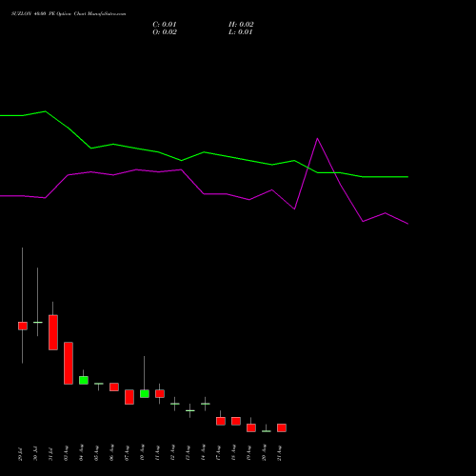476x476 pixels.
Task: Click the green candlestick for 10 Aug
Action: (145, 394)
